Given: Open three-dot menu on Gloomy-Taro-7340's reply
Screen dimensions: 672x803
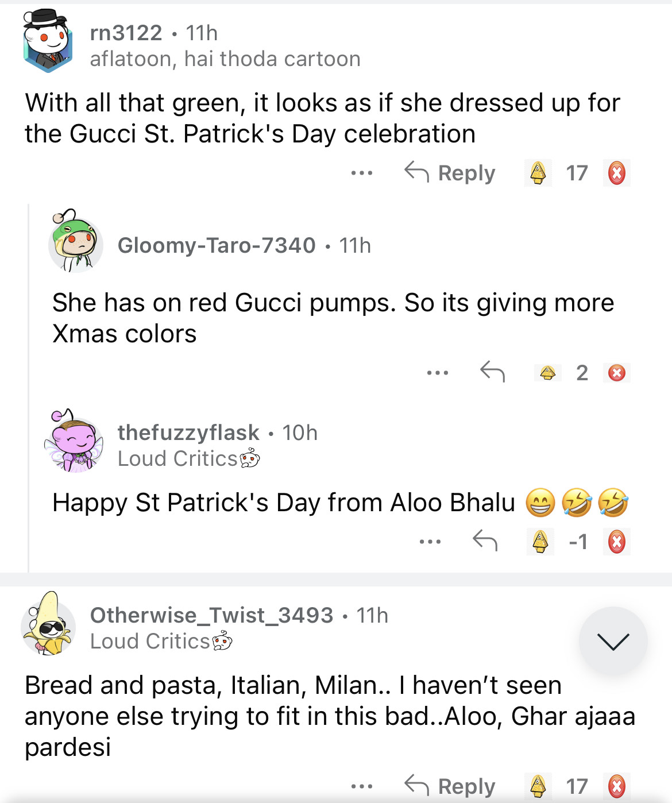Looking at the screenshot, I should [x=438, y=373].
